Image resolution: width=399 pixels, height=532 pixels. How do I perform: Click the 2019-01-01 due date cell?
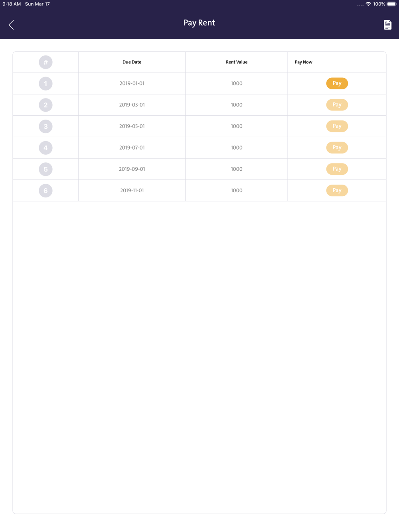click(x=132, y=83)
